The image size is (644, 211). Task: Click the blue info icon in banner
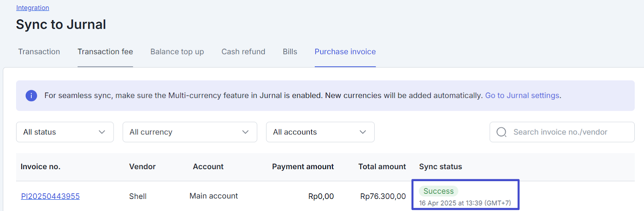click(x=31, y=95)
